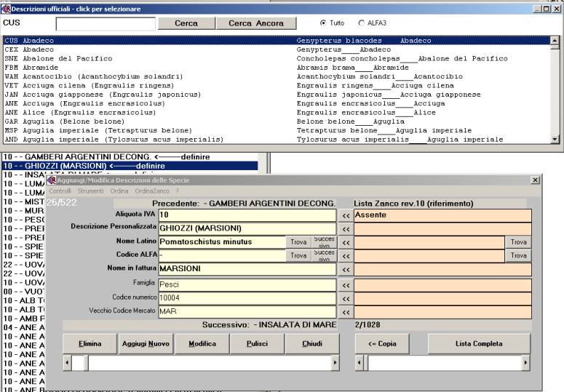564x392 pixels.
Task: Click the Assente Zanco reference field
Action: pyautogui.click(x=442, y=215)
